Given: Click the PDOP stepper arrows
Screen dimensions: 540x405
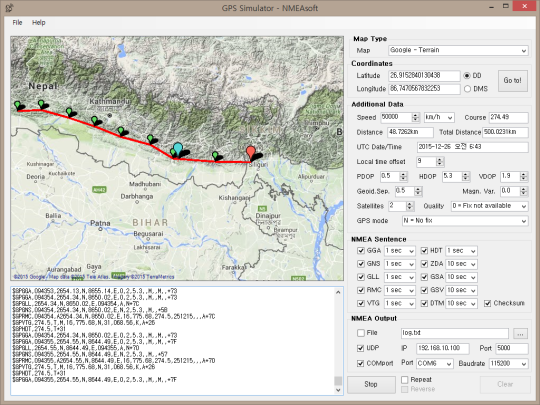Looking at the screenshot, I should coord(403,176).
